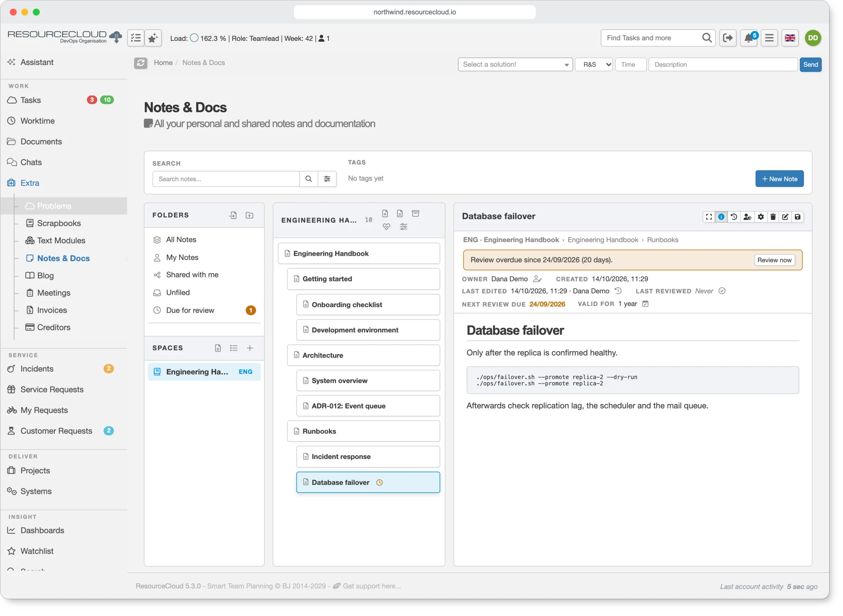Click the favorites star button in top bar

[153, 38]
